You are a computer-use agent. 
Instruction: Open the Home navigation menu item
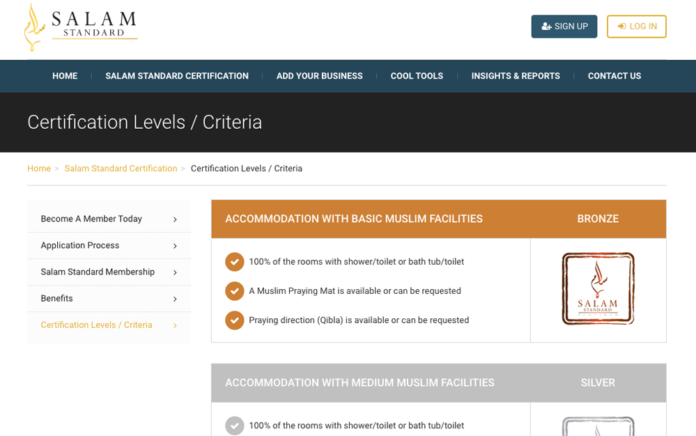pos(65,76)
